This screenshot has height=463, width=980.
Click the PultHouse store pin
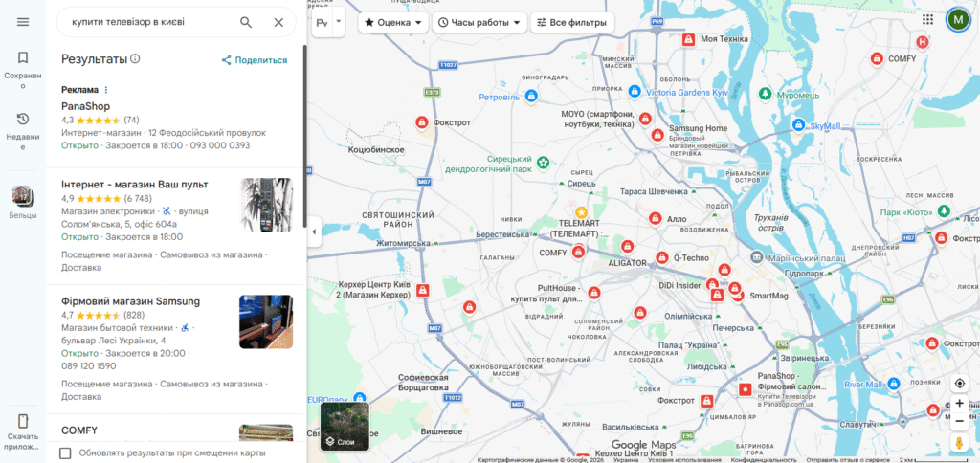[593, 293]
